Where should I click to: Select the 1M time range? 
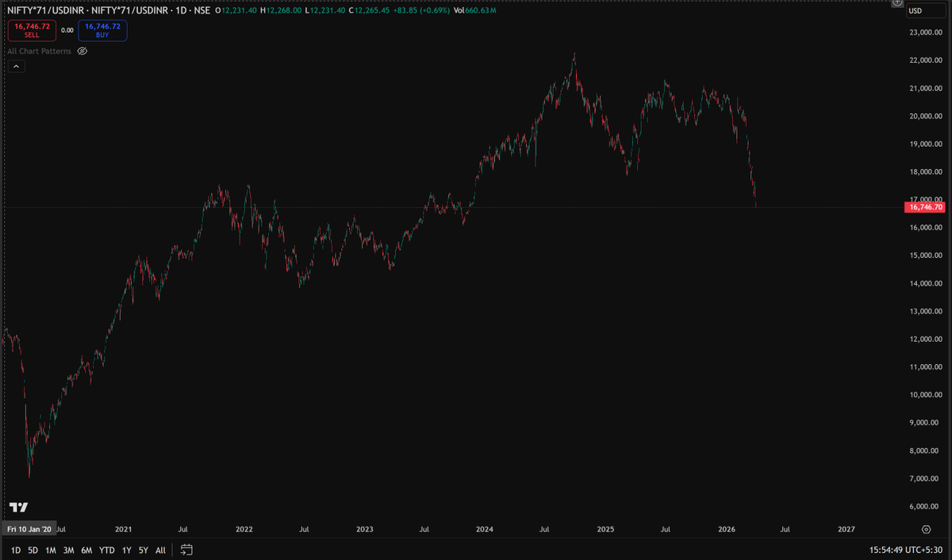pos(50,550)
